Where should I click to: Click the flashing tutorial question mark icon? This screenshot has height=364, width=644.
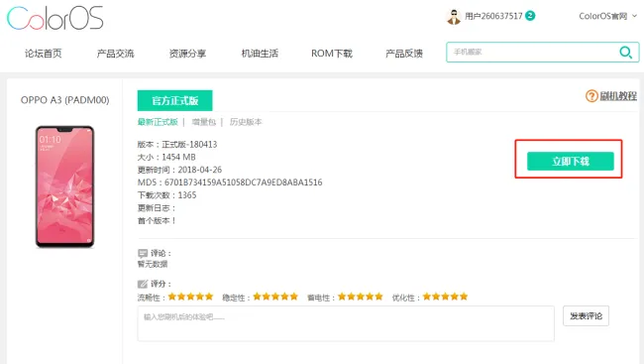click(591, 96)
